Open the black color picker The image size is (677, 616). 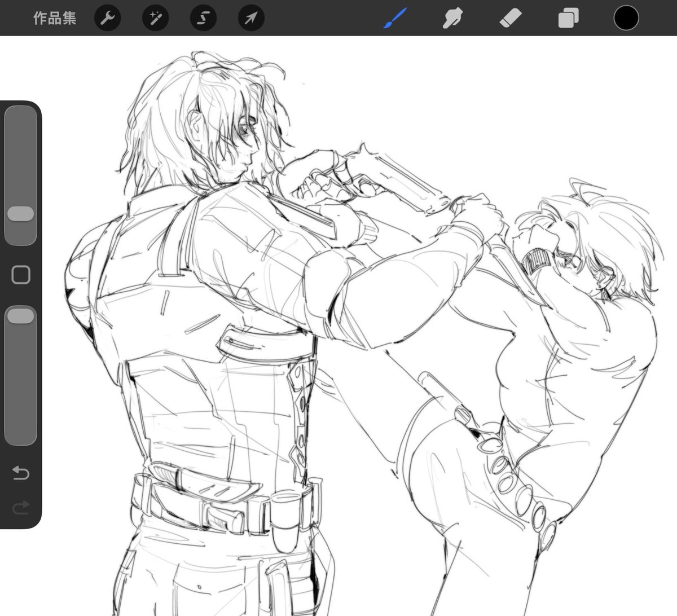(626, 18)
